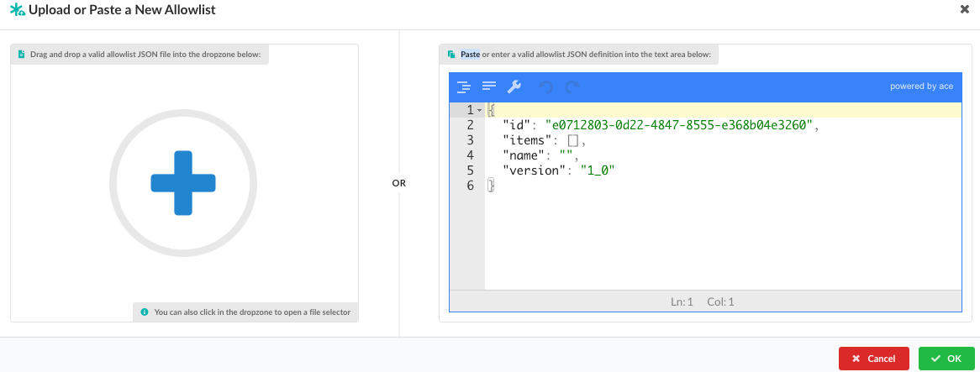
Task: Click the redo arrow in editor toolbar
Action: point(572,86)
